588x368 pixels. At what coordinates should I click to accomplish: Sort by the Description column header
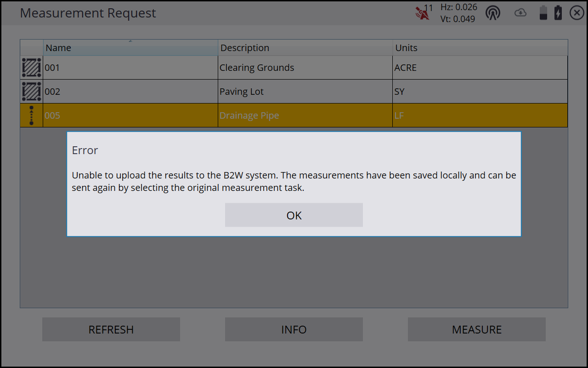[x=305, y=48]
